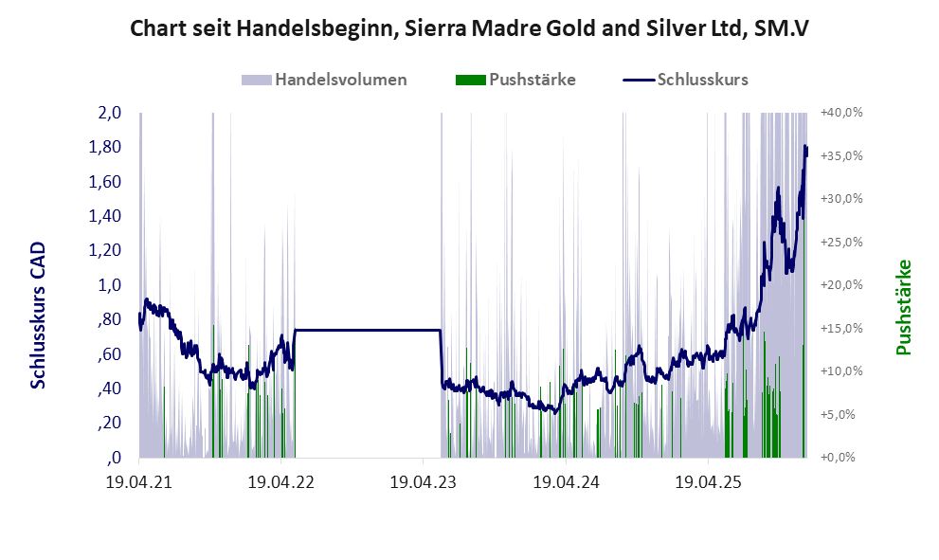The width and height of the screenshot is (939, 560).
Task: Click the chart title Sierra Madre Gold and Silver
Action: click(x=469, y=29)
